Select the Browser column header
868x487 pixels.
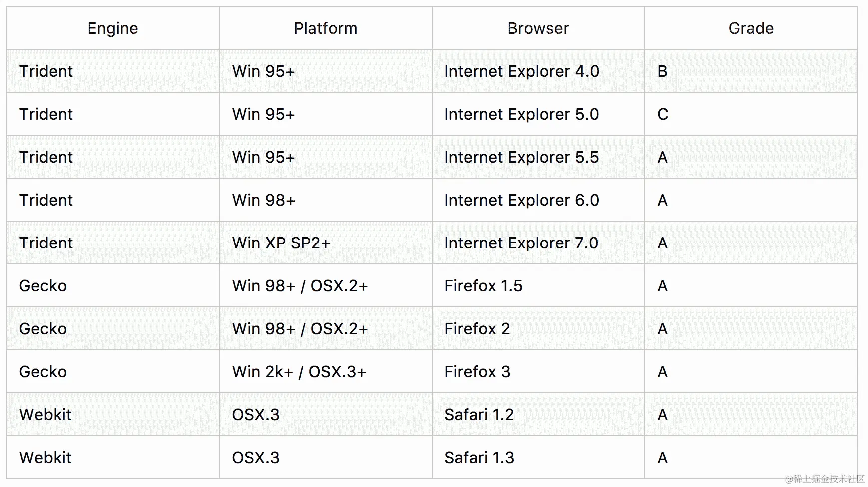point(538,28)
